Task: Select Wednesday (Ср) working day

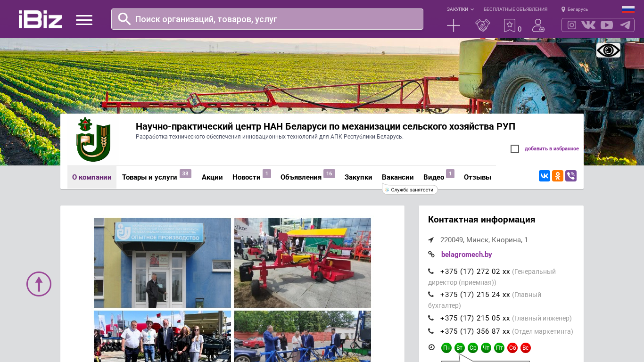Action: tap(473, 348)
